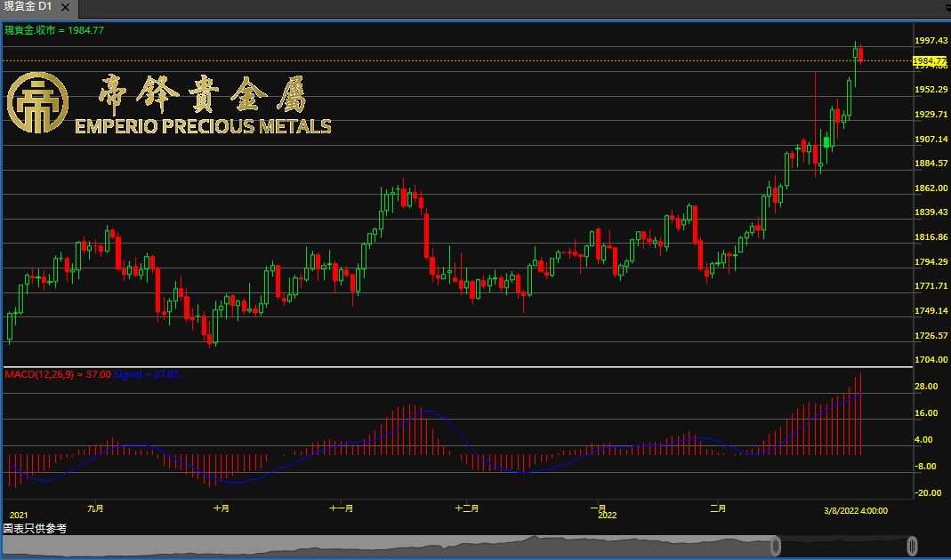The image size is (951, 560).
Task: Click the 九月 time axis label
Action: tap(95, 508)
